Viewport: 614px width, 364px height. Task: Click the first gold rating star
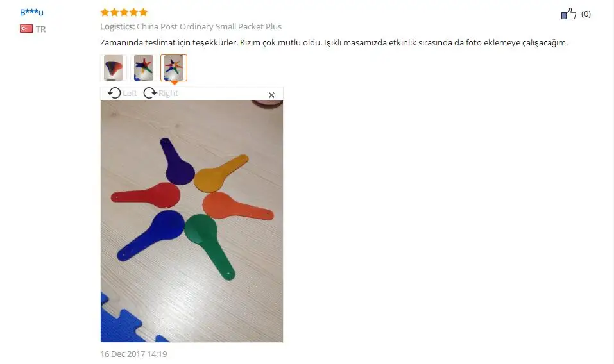(105, 12)
